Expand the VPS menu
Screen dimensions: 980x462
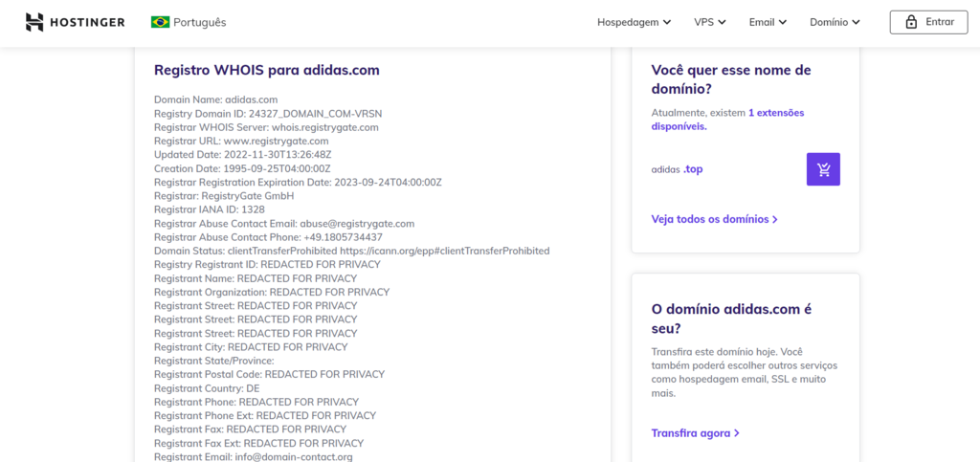tap(710, 22)
